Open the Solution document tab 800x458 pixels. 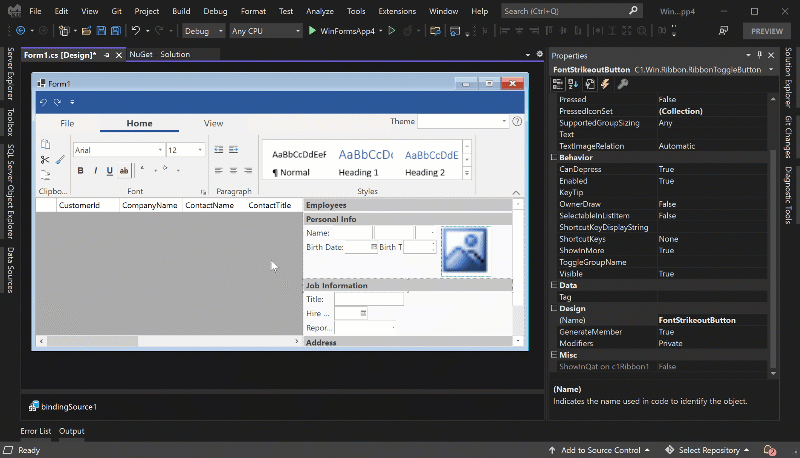tap(175, 54)
